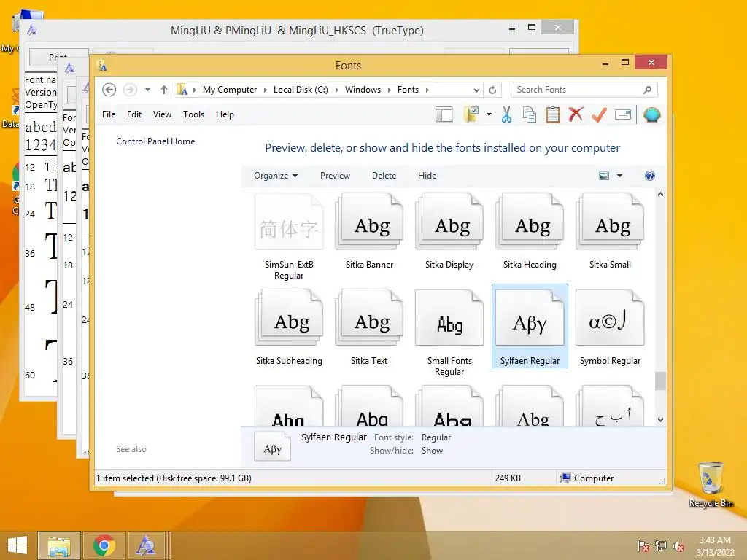The height and width of the screenshot is (560, 747).
Task: Expand the folder options toolbar dropdown arrow
Action: 489,114
